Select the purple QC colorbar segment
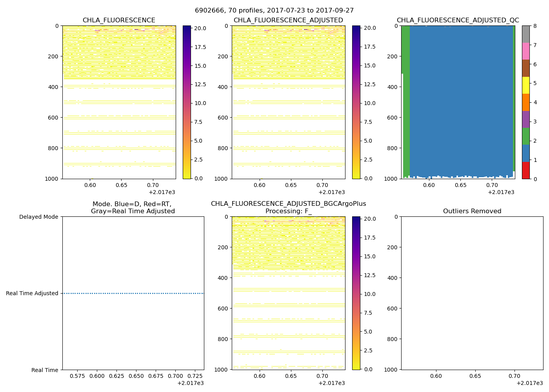Image resolution: width=549 pixels, height=392 pixels. click(525, 119)
